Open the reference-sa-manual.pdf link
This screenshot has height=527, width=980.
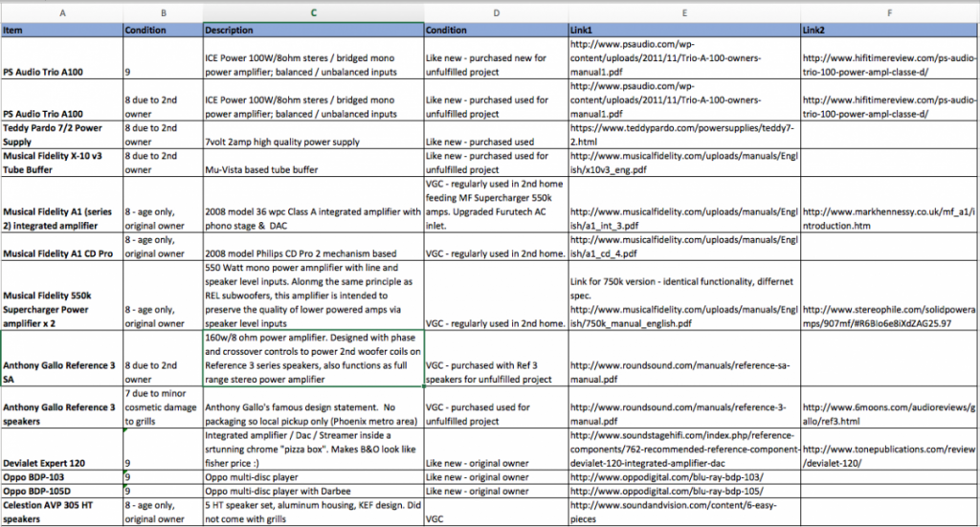680,372
